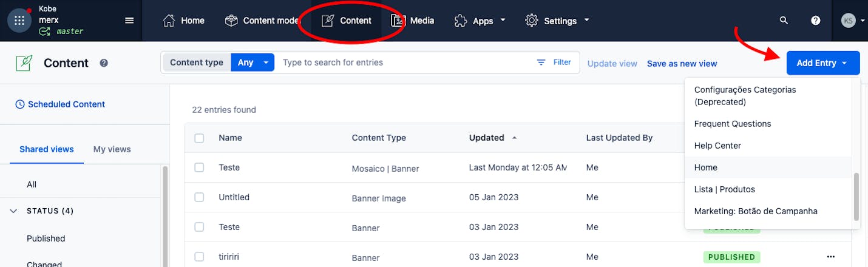Click the Save as new view link
The width and height of the screenshot is (868, 267).
coord(682,63)
